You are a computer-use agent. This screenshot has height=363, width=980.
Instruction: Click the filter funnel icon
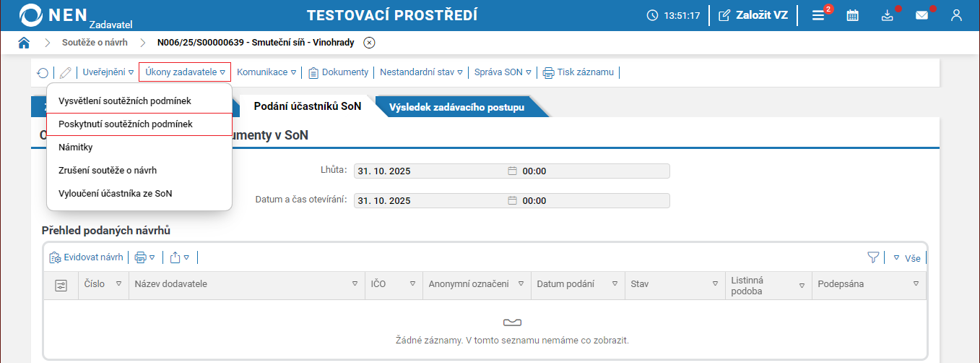click(x=873, y=257)
